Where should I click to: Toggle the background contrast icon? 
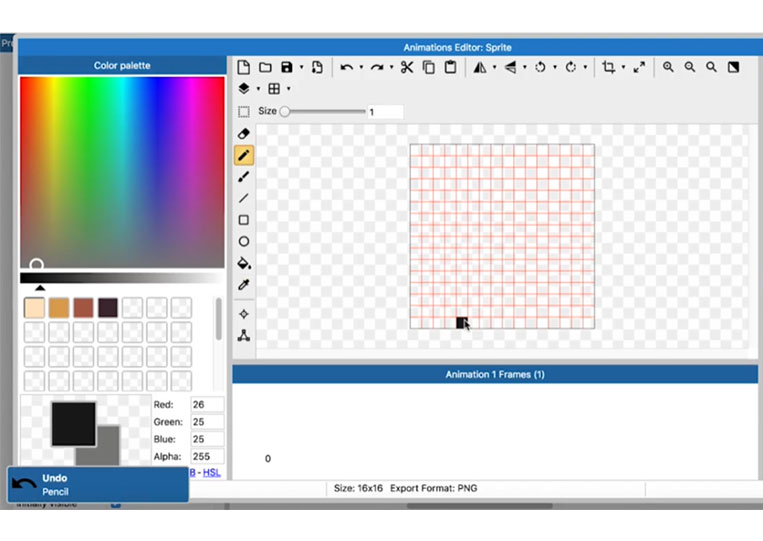[x=733, y=67]
